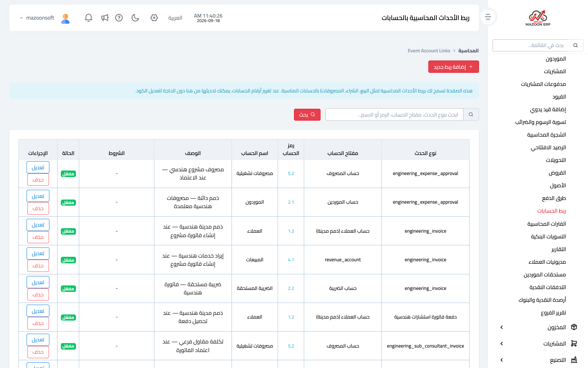588x368 pixels.
Task: Open القيود menu item
Action: 559,97
